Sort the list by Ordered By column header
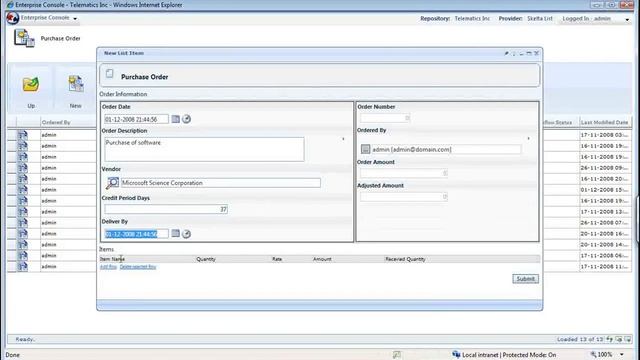The image size is (640, 360). pos(56,122)
